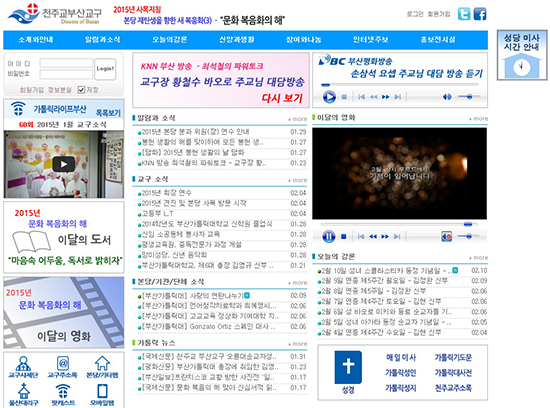Open the 교구사제단 priest icon
This screenshot has width=550, height=408.
coord(23,367)
